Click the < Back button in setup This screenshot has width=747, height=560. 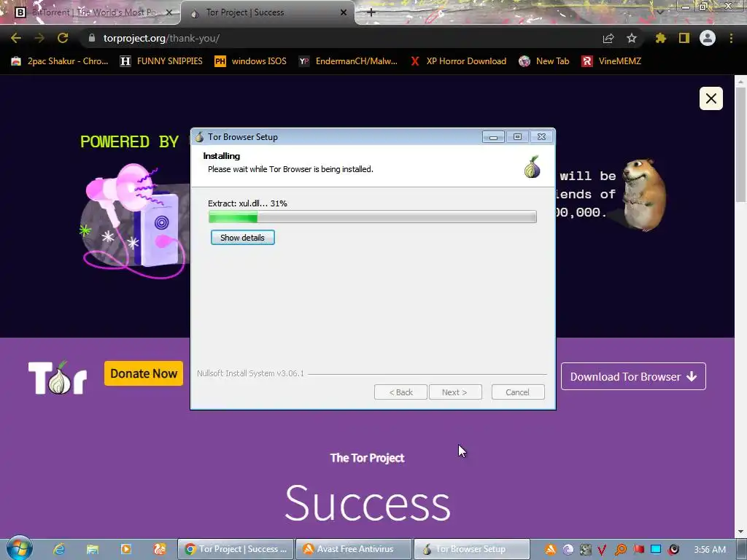[x=400, y=392]
